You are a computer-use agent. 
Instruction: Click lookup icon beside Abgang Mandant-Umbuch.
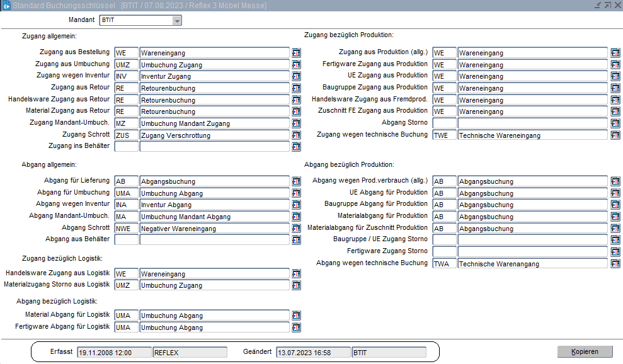point(296,217)
